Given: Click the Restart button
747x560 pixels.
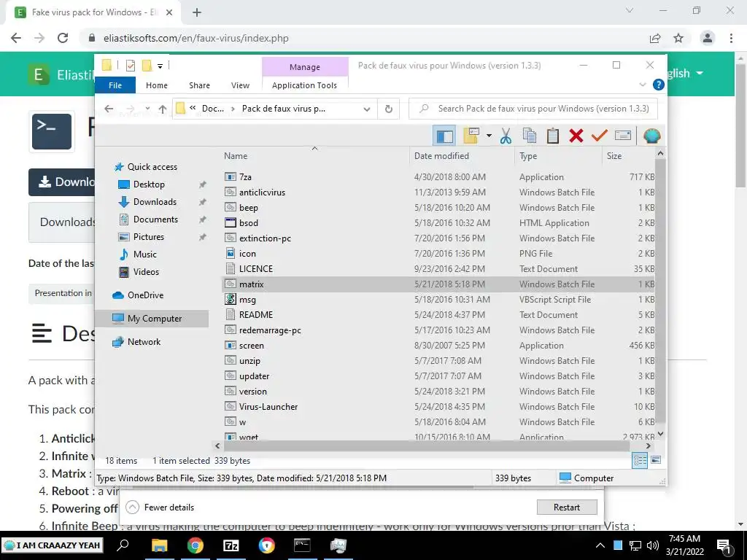Looking at the screenshot, I should click(x=566, y=507).
